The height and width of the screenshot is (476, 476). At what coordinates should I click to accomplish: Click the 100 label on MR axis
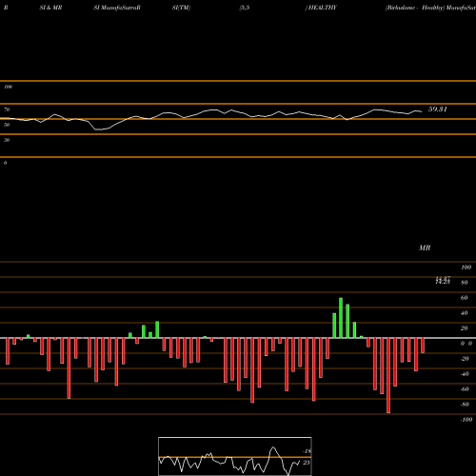coord(466,268)
